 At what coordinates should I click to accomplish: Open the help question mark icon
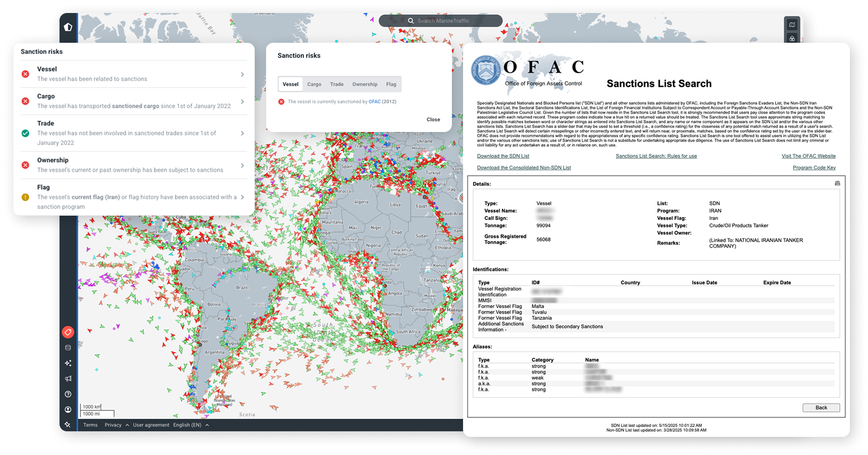click(68, 394)
